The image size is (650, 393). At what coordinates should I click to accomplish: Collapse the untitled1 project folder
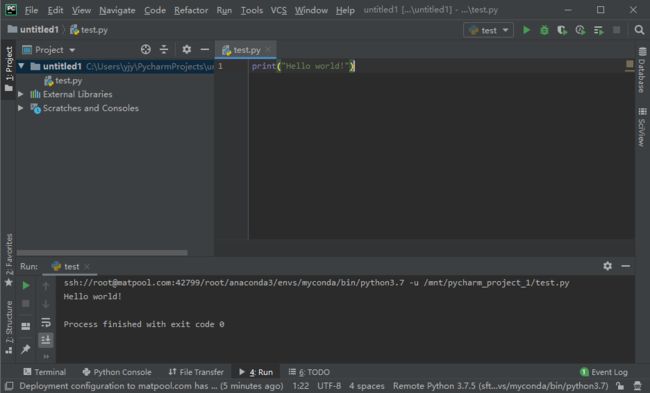point(21,66)
